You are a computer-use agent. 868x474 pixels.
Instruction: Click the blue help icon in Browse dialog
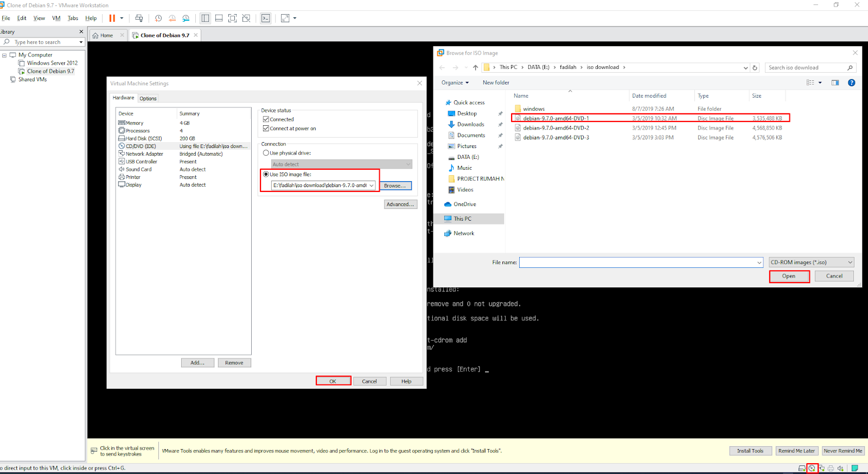click(x=852, y=82)
